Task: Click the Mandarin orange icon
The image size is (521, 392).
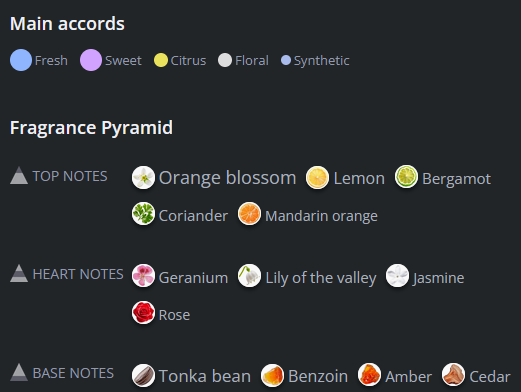Action: click(249, 213)
